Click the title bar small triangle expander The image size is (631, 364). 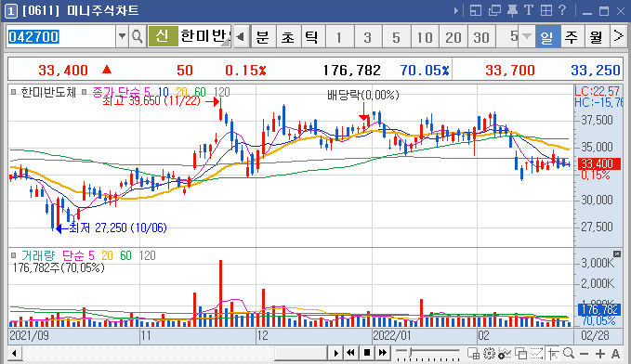[x=456, y=11]
